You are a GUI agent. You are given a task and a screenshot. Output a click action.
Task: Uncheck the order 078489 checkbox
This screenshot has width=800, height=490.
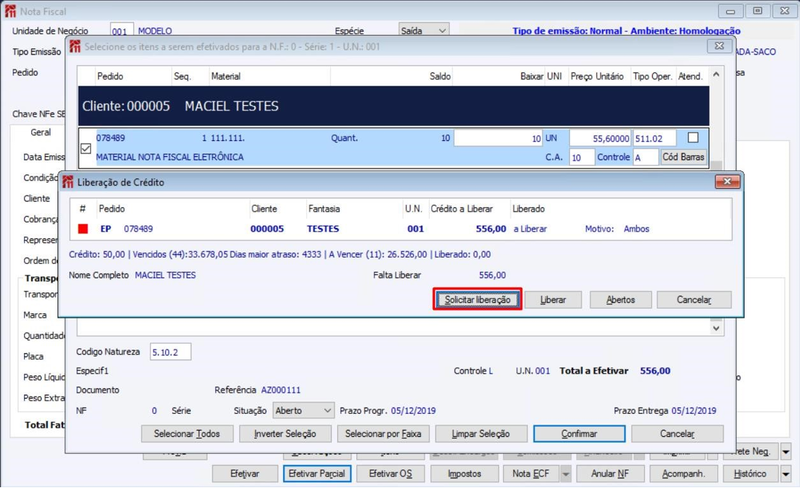(86, 149)
